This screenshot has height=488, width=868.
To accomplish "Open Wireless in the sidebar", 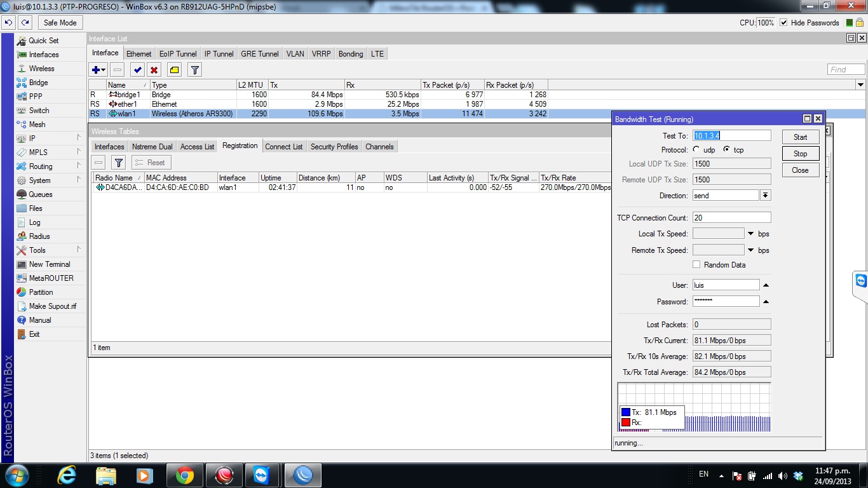I will [42, 69].
